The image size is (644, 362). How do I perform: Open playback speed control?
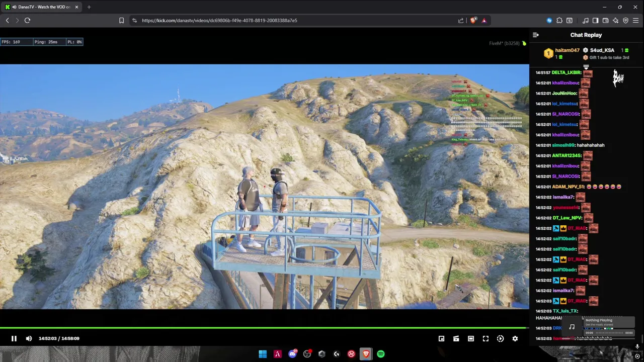tap(500, 338)
